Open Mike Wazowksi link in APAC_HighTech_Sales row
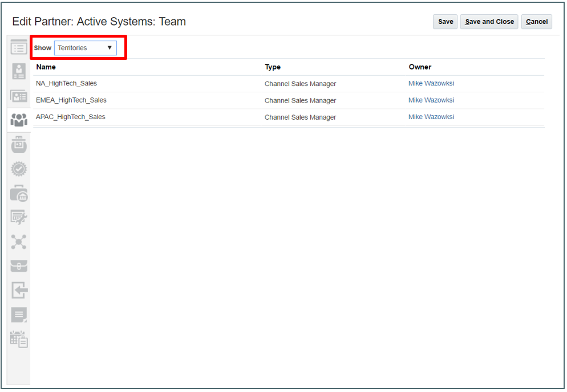567x392 pixels. pos(431,117)
